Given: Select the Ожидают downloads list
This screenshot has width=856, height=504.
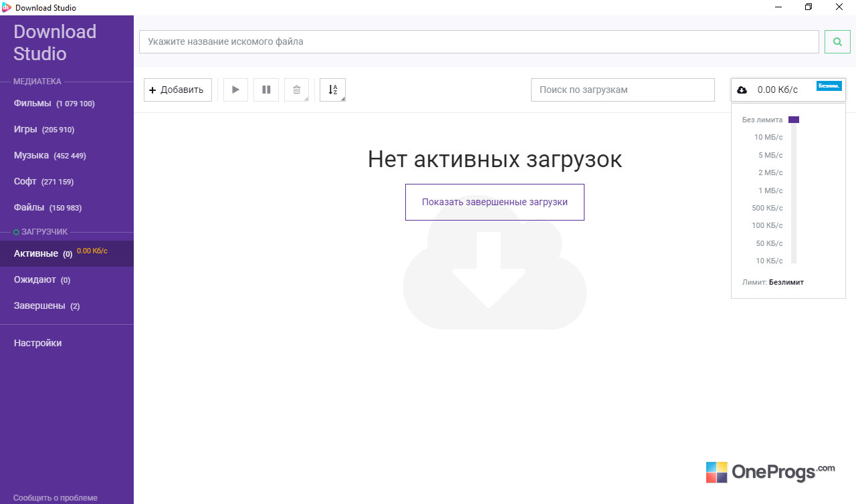Looking at the screenshot, I should (67, 279).
